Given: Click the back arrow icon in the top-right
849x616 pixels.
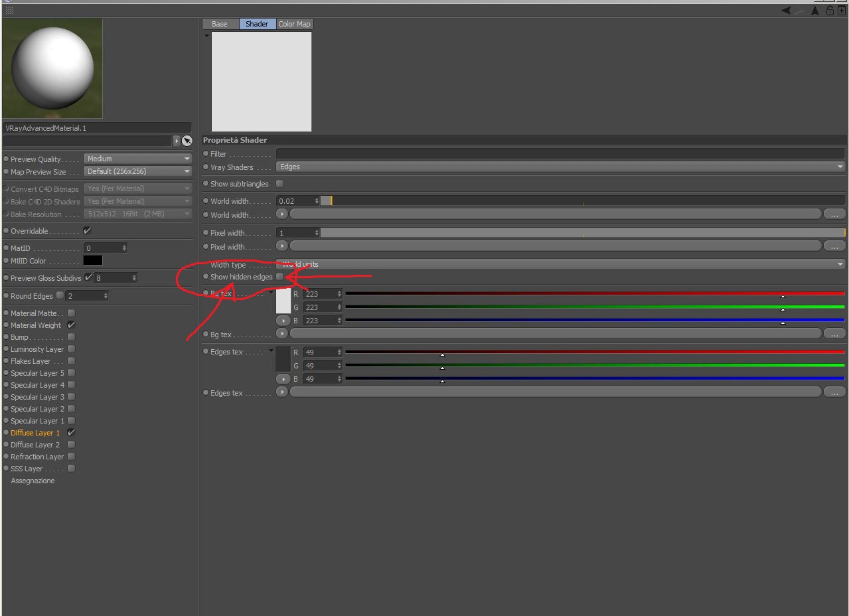Looking at the screenshot, I should point(787,11).
